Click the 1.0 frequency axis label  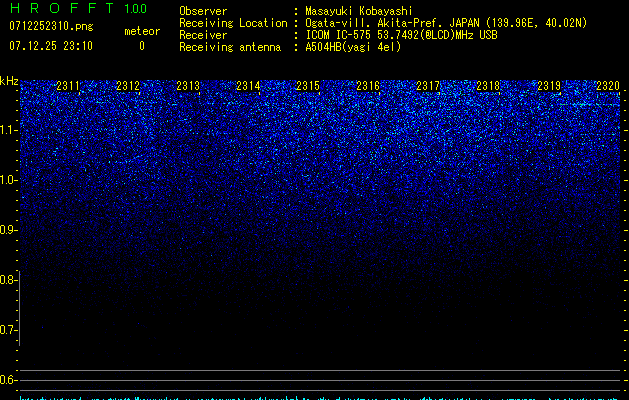8,180
